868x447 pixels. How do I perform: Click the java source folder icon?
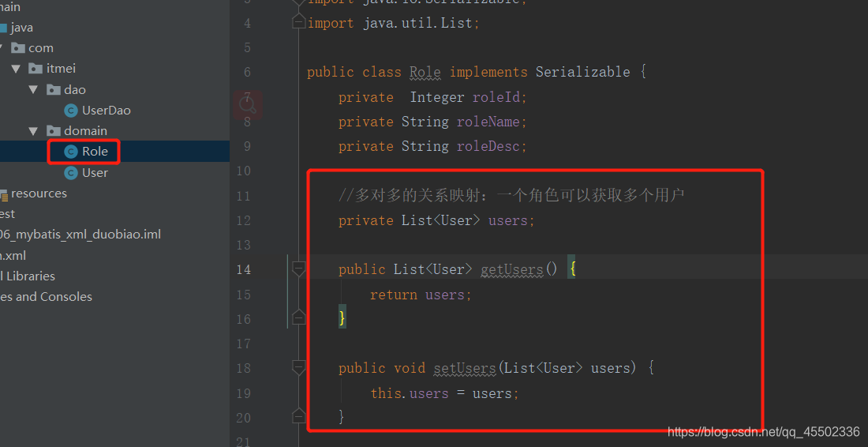tap(3, 28)
